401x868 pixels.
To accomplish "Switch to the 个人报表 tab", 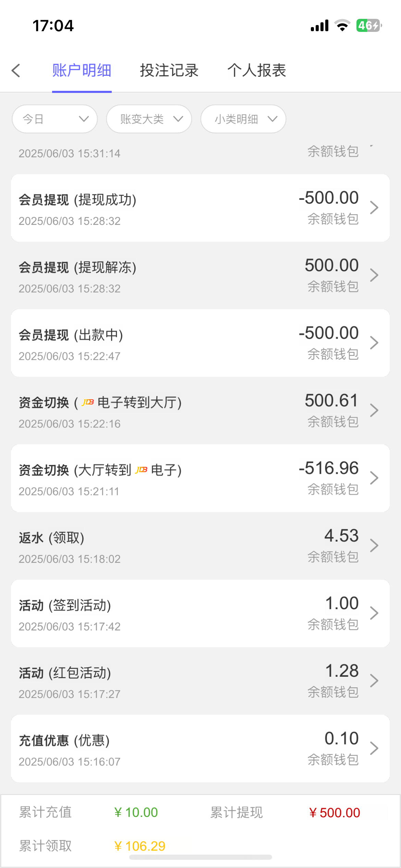I will [257, 71].
